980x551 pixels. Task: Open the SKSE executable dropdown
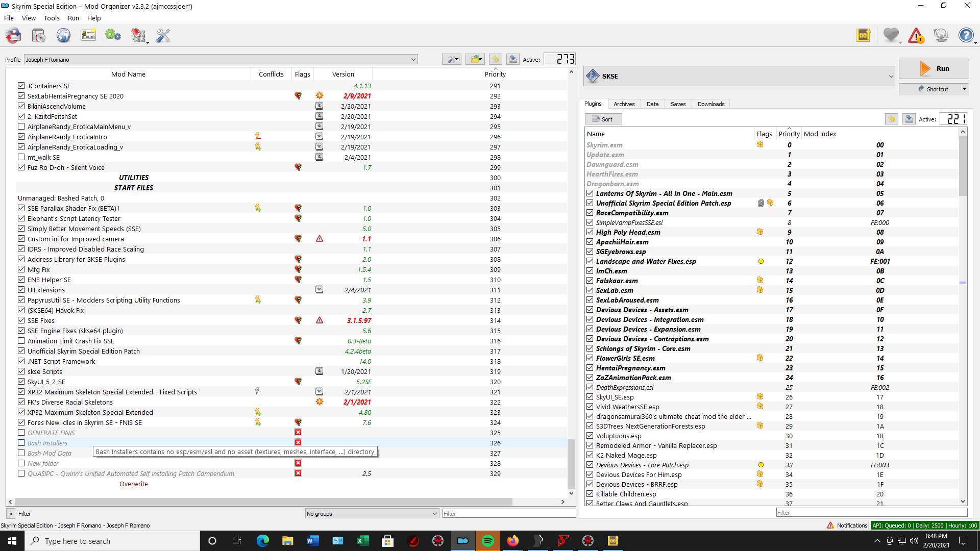pos(739,76)
